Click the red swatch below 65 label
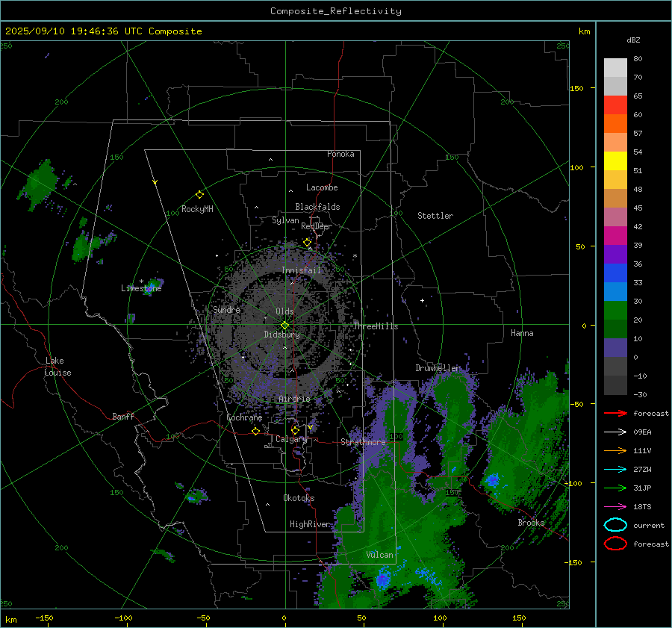Image resolution: width=672 pixels, height=628 pixels. [x=615, y=105]
